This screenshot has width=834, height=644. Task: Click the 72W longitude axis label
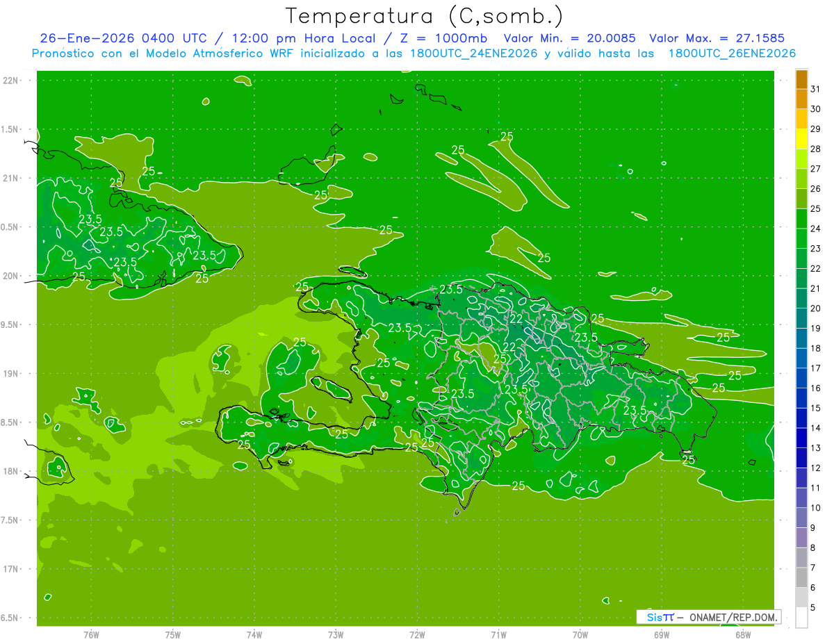coord(417,634)
